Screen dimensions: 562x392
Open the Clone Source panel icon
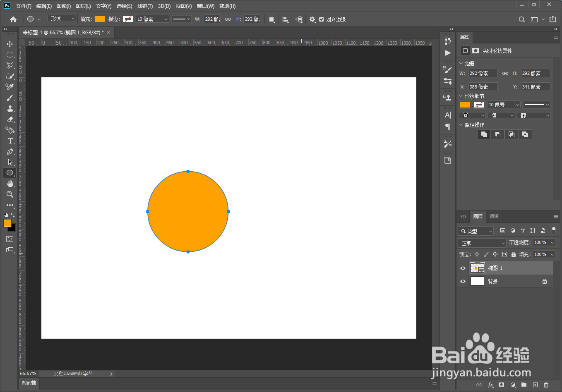click(448, 98)
